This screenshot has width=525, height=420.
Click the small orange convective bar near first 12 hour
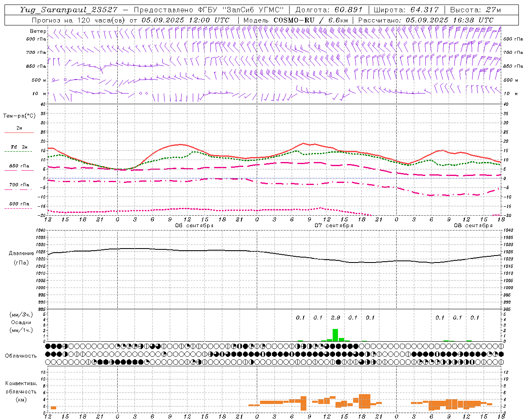pyautogui.click(x=53, y=408)
